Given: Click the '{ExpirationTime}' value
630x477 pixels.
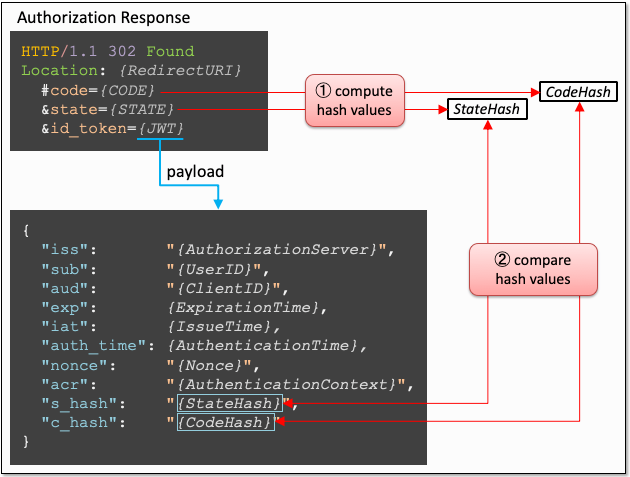Looking at the screenshot, I should click(x=243, y=308).
